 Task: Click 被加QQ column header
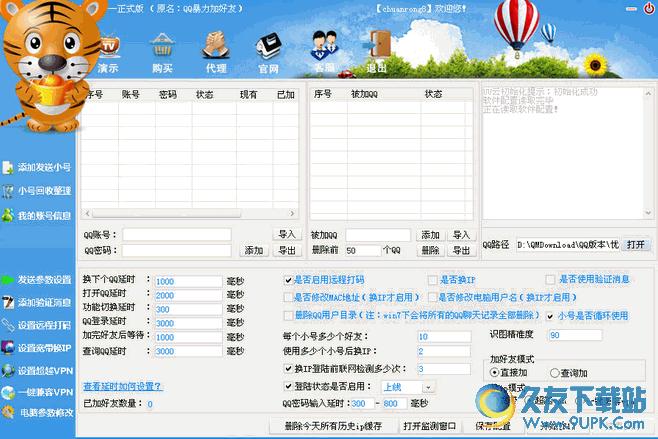pos(364,94)
